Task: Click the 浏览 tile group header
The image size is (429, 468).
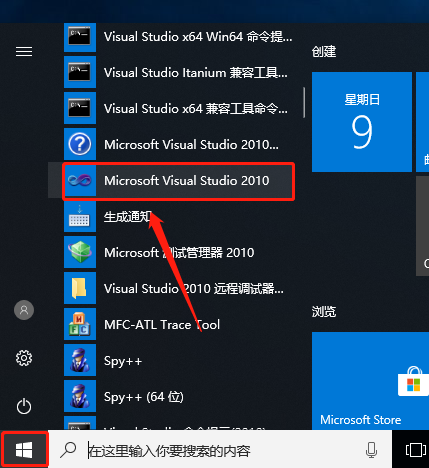Action: click(324, 312)
